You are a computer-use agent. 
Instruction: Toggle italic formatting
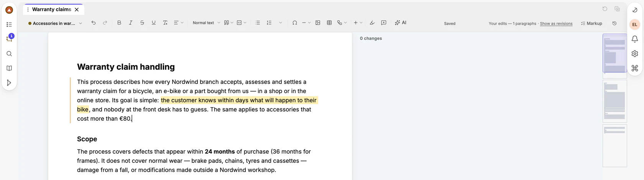point(131,23)
